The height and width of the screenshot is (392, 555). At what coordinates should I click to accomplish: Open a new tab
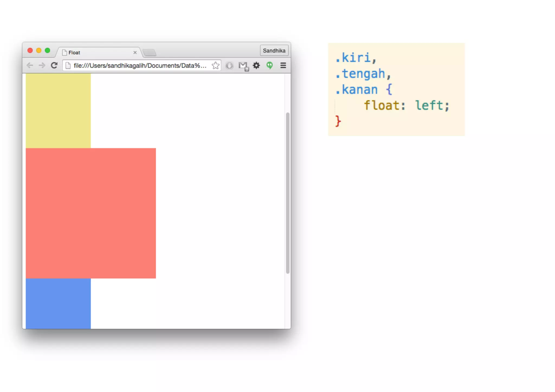point(149,52)
